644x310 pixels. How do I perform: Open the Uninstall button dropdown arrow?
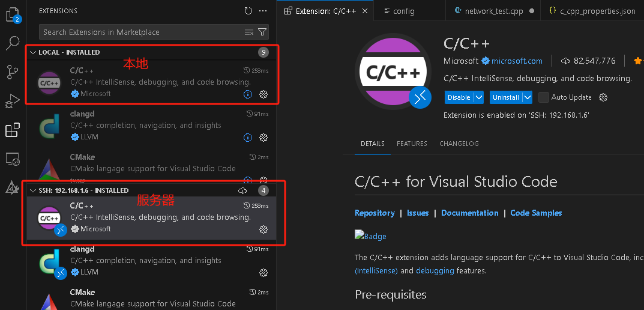pos(528,97)
